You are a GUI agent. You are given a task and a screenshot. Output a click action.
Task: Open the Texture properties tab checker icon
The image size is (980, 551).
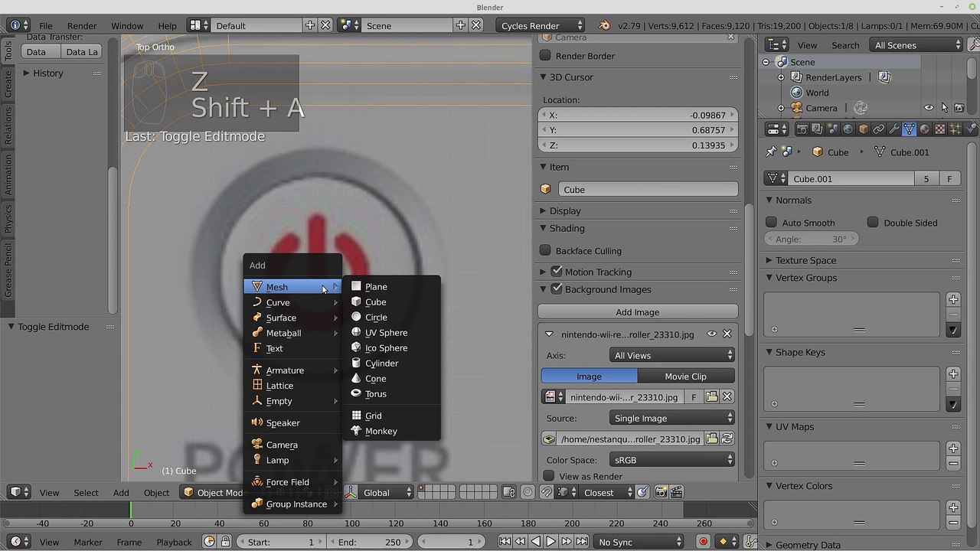[939, 129]
